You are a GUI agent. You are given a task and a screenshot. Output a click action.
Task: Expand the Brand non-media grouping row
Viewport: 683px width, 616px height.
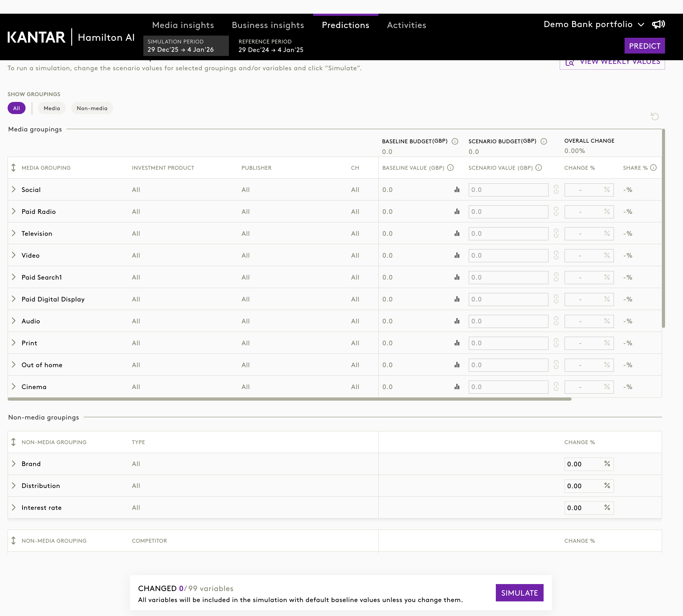[x=14, y=464]
